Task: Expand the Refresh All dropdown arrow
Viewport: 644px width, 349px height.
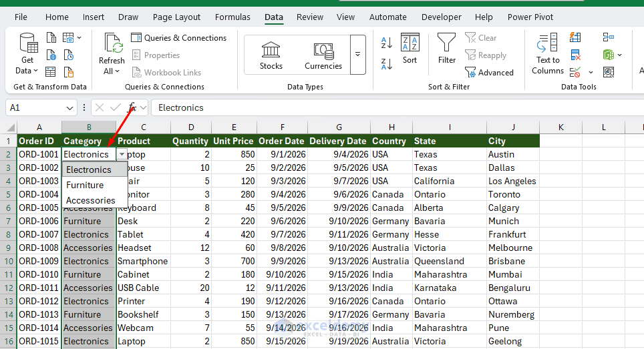Action: (118, 71)
